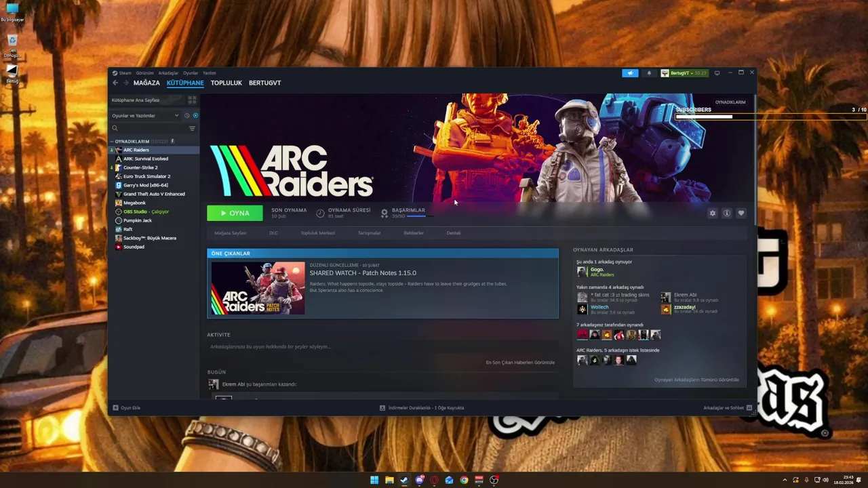This screenshot has width=868, height=488.
Task: Open En Son Çıkan Haberleri Görüntüle
Action: [520, 363]
